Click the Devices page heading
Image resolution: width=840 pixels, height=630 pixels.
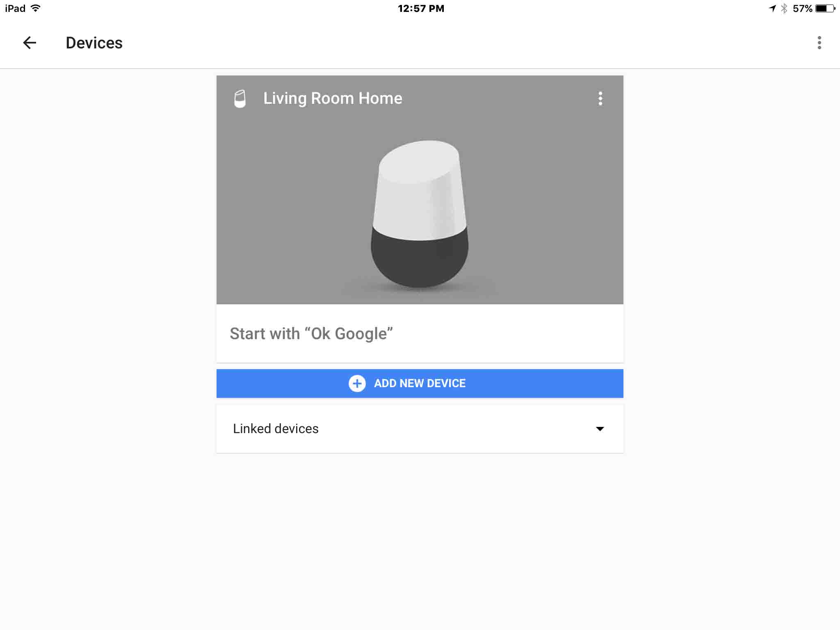click(x=94, y=42)
